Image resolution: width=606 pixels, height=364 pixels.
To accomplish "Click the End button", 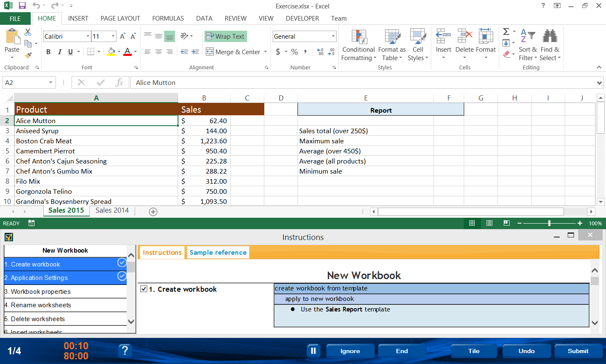I will [x=402, y=351].
